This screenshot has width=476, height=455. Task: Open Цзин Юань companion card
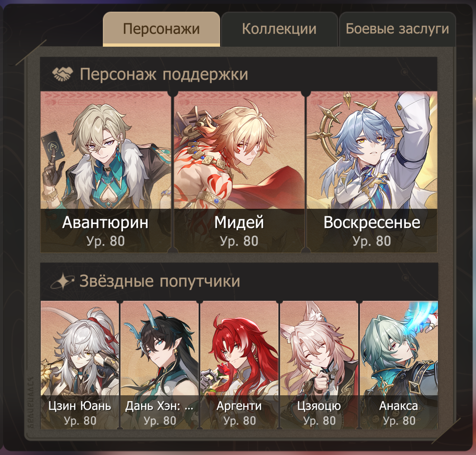point(80,365)
